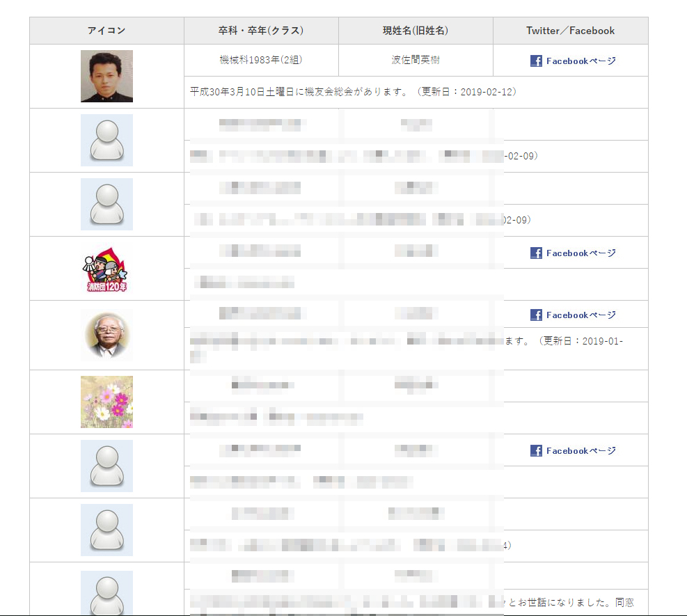Click the Facebook logo icon in first row
This screenshot has width=687, height=616.
536,61
